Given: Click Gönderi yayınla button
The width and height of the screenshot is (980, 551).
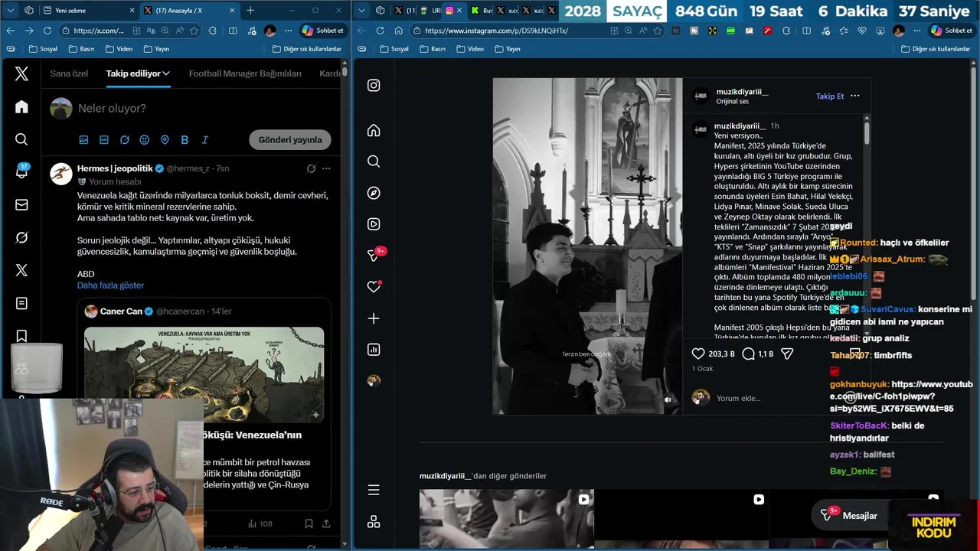Looking at the screenshot, I should pos(290,140).
